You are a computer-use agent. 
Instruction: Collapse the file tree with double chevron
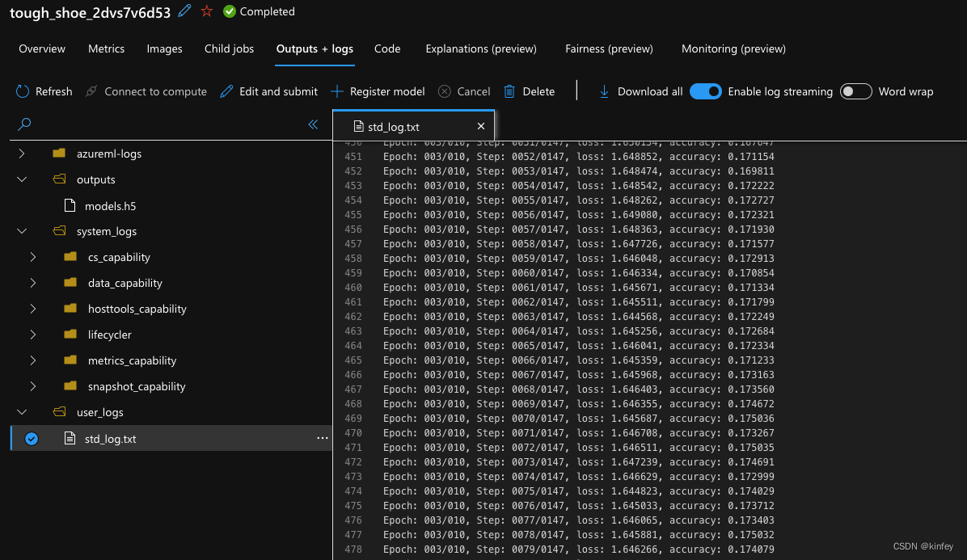pyautogui.click(x=313, y=124)
